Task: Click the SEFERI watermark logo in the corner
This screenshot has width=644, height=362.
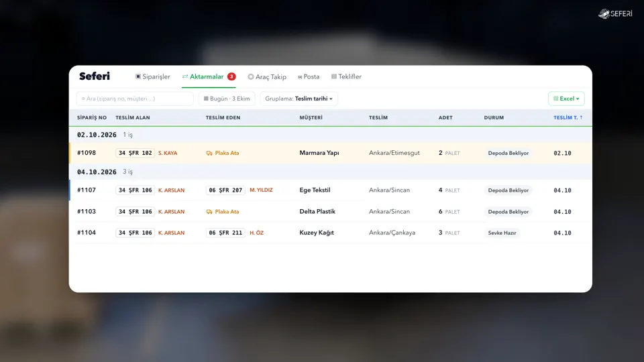Action: click(x=615, y=13)
